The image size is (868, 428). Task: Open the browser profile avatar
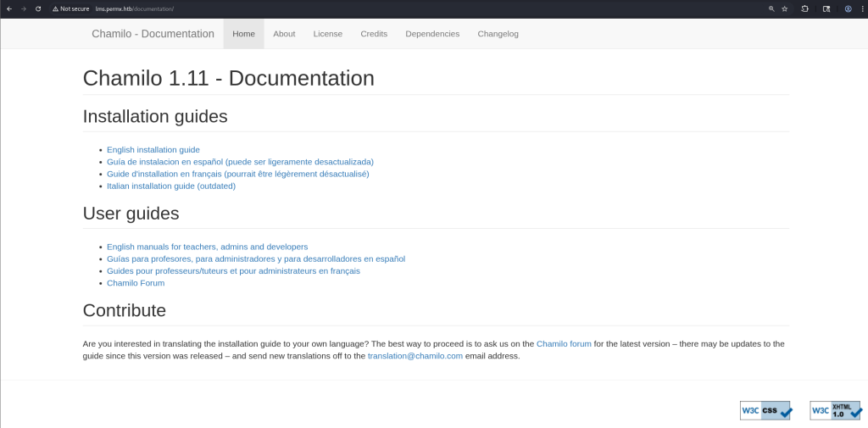[x=848, y=8]
